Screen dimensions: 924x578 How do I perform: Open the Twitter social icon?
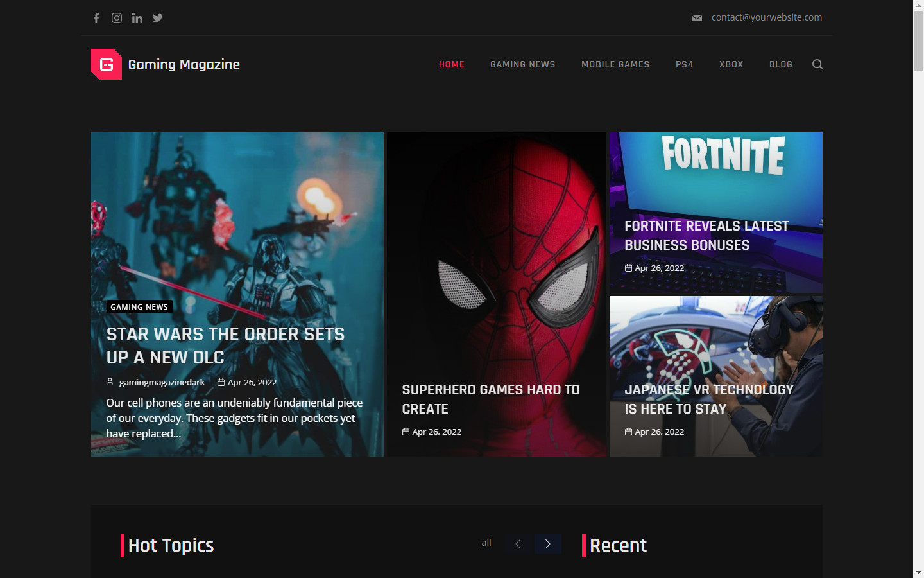158,18
